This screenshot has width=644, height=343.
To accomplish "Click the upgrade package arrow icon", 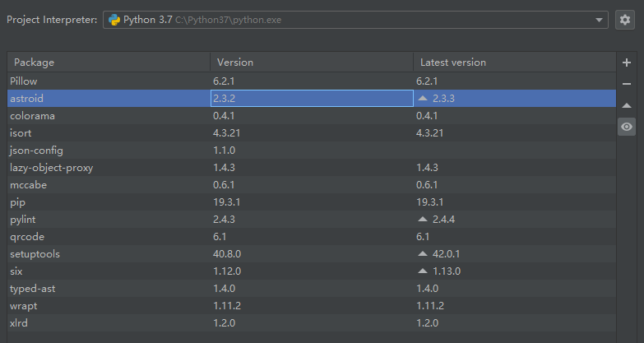I will click(627, 105).
